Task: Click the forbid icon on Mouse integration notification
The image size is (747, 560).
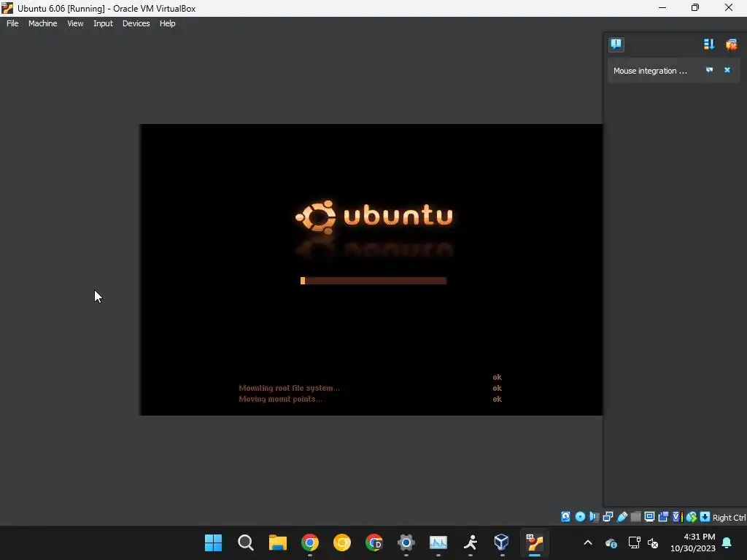Action: [709, 70]
